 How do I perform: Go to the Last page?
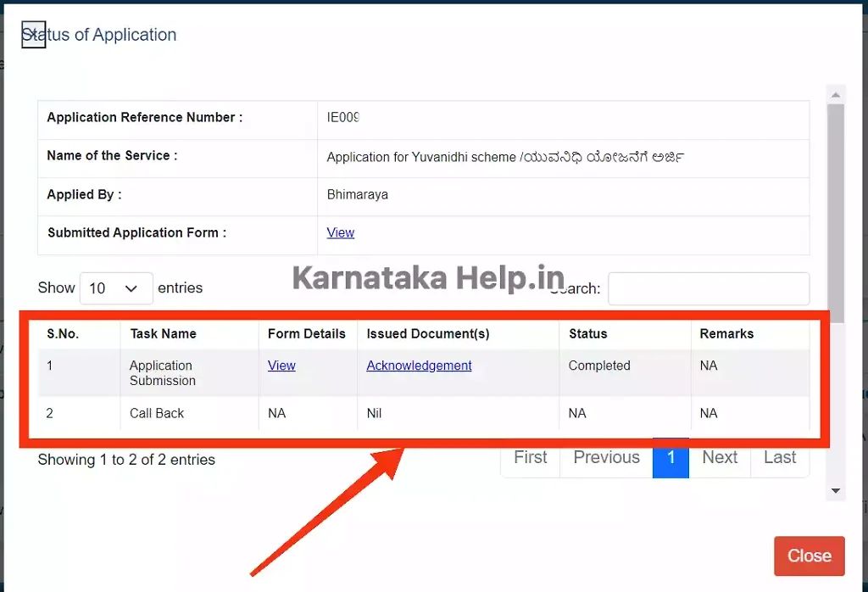pos(780,457)
